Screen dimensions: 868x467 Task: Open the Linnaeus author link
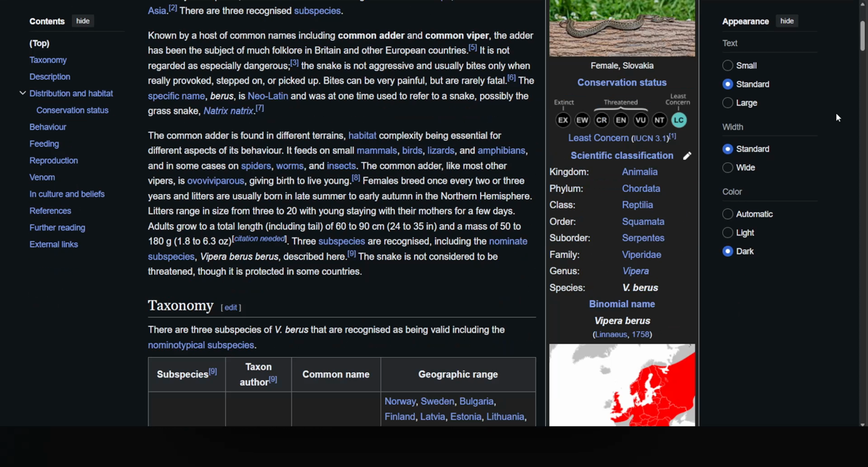pos(612,335)
